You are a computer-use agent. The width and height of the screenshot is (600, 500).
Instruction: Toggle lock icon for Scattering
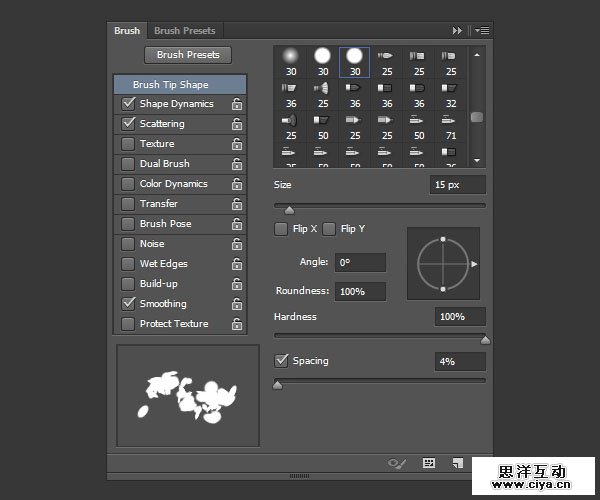237,124
